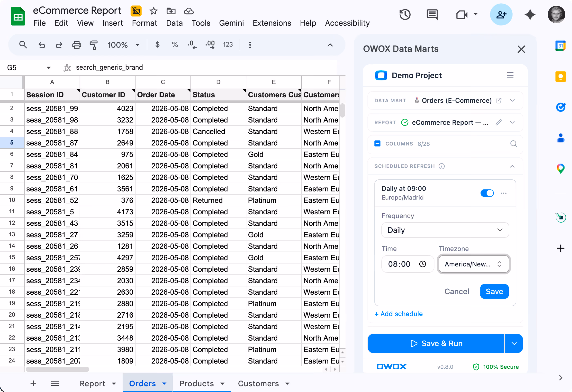This screenshot has width=572, height=392.
Task: Redo the last action
Action: pyautogui.click(x=59, y=45)
